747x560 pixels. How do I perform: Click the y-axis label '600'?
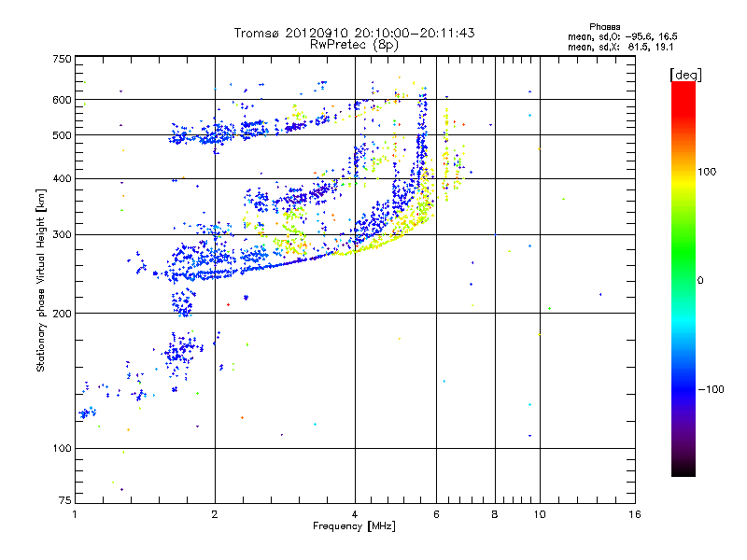click(62, 100)
